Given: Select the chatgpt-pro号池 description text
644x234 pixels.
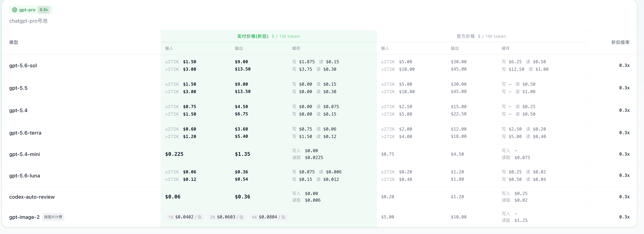Looking at the screenshot, I should [x=28, y=21].
